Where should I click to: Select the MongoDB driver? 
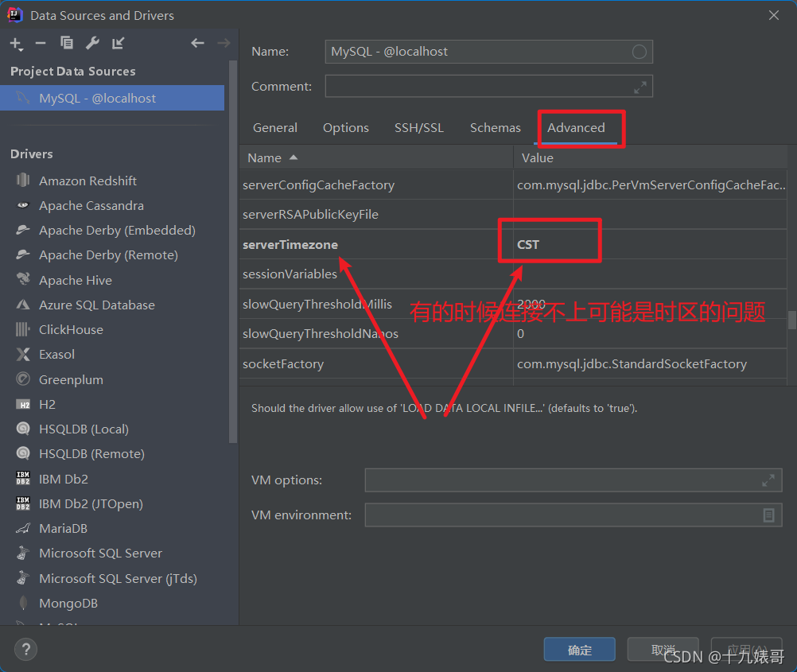pyautogui.click(x=68, y=604)
